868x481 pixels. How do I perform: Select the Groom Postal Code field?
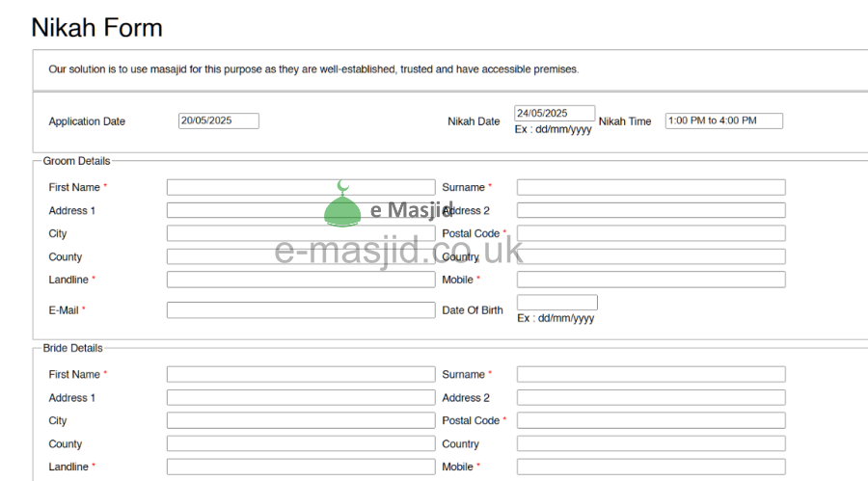pos(651,233)
